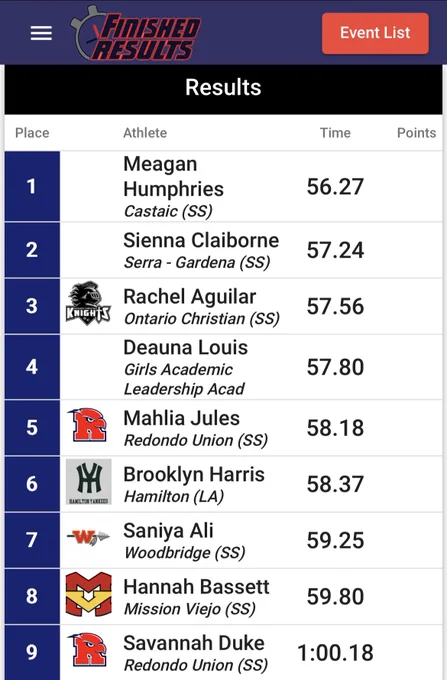The image size is (447, 680).
Task: Click place number 4 cell
Action: (x=32, y=367)
